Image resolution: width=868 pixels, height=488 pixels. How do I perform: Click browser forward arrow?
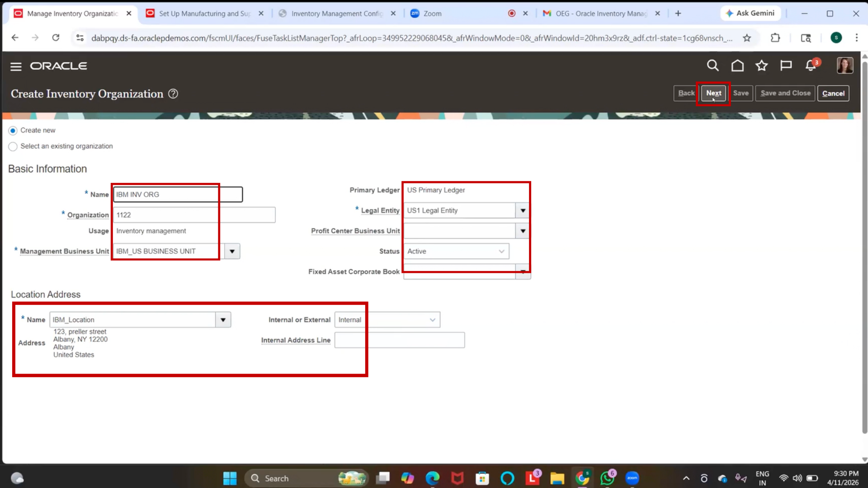(35, 38)
